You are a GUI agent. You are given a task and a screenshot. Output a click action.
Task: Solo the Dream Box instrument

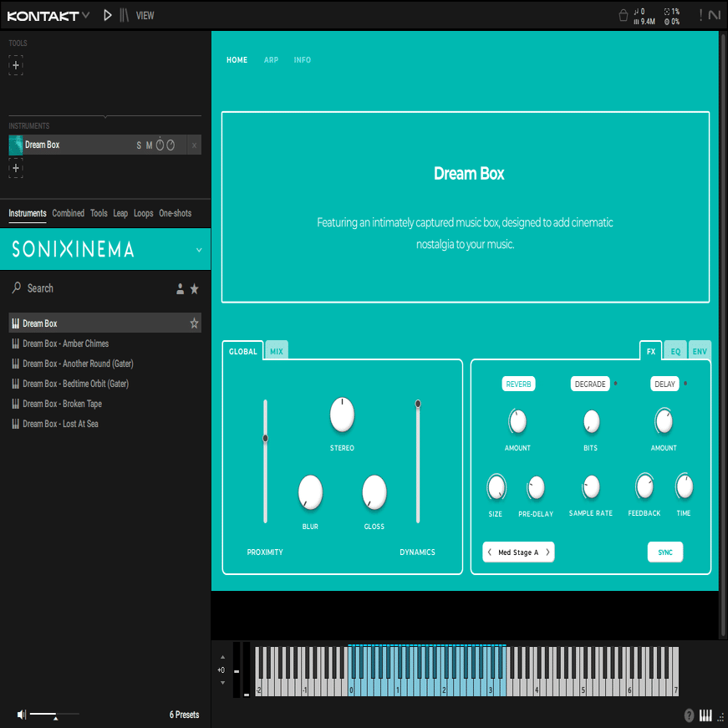139,145
